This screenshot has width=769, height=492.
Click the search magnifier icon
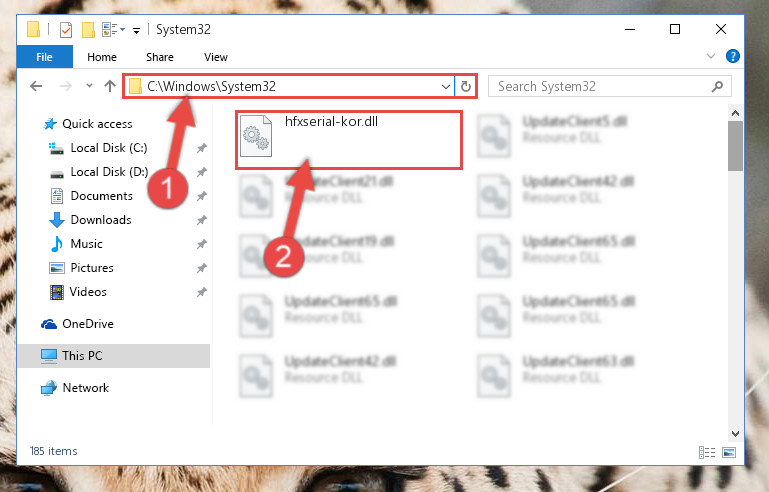[717, 87]
